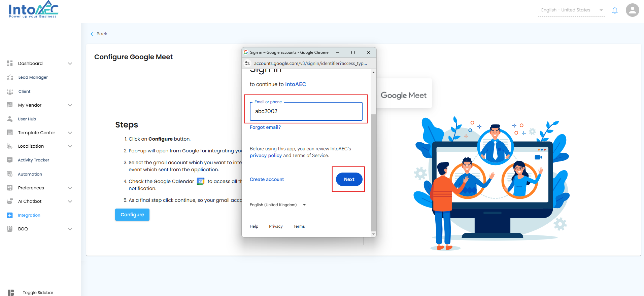
Task: Click the Localization sidebar icon
Action: tap(10, 146)
